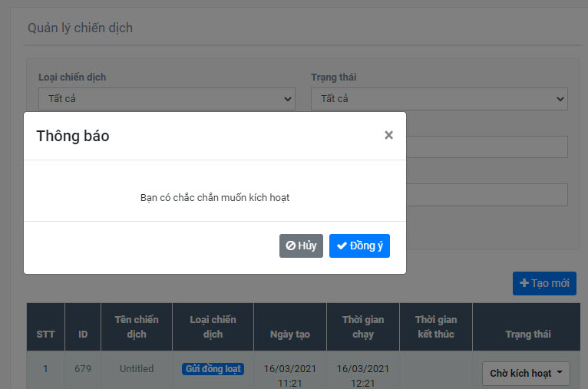Click the Quản lý chiến dịch page title
588x389 pixels.
click(80, 28)
